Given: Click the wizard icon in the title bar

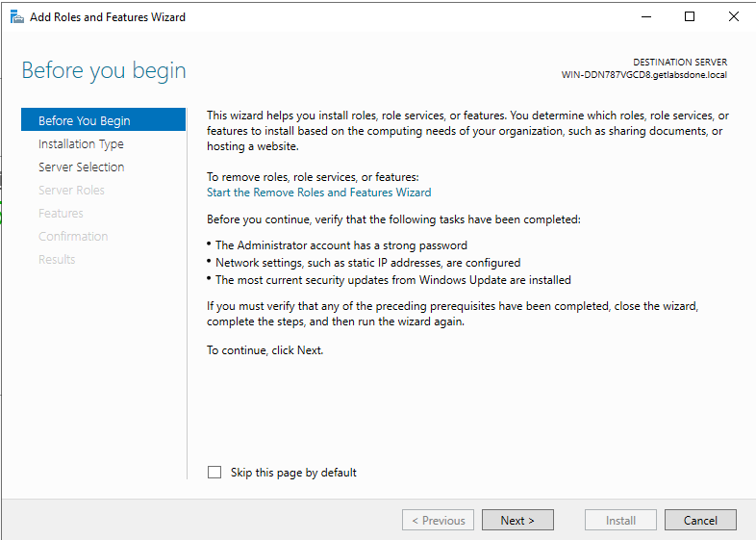Looking at the screenshot, I should (17, 17).
